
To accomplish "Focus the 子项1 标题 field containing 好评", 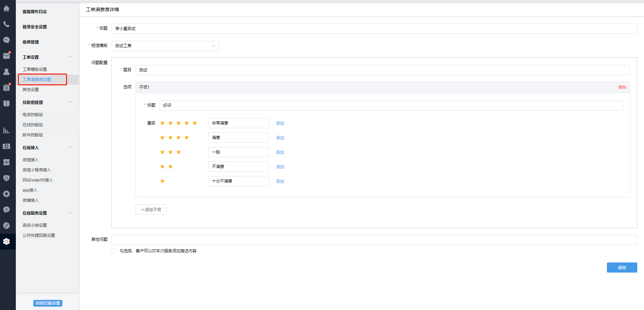I will (x=391, y=106).
